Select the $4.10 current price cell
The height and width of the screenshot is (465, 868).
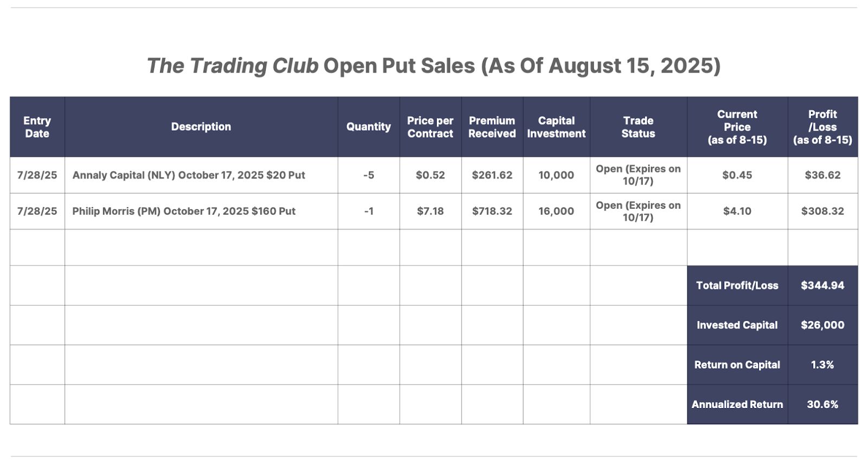click(x=737, y=211)
